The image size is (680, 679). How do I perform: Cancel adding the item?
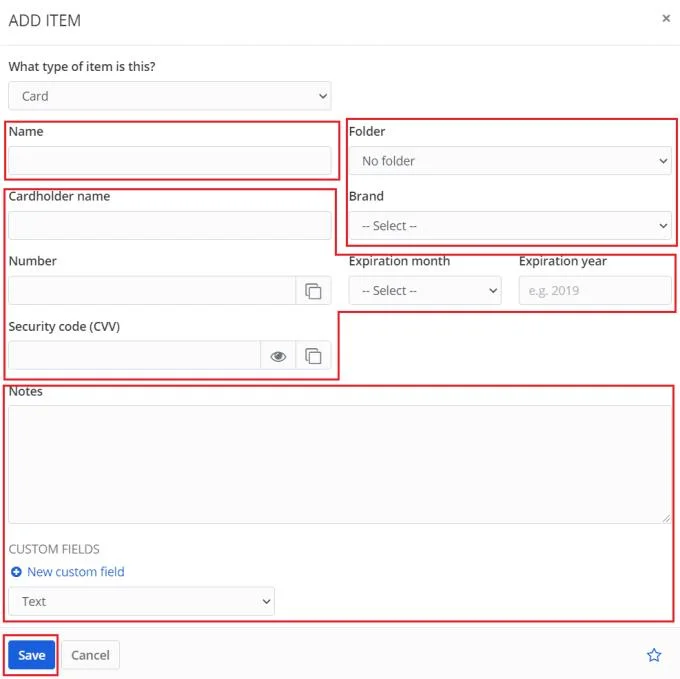[90, 655]
